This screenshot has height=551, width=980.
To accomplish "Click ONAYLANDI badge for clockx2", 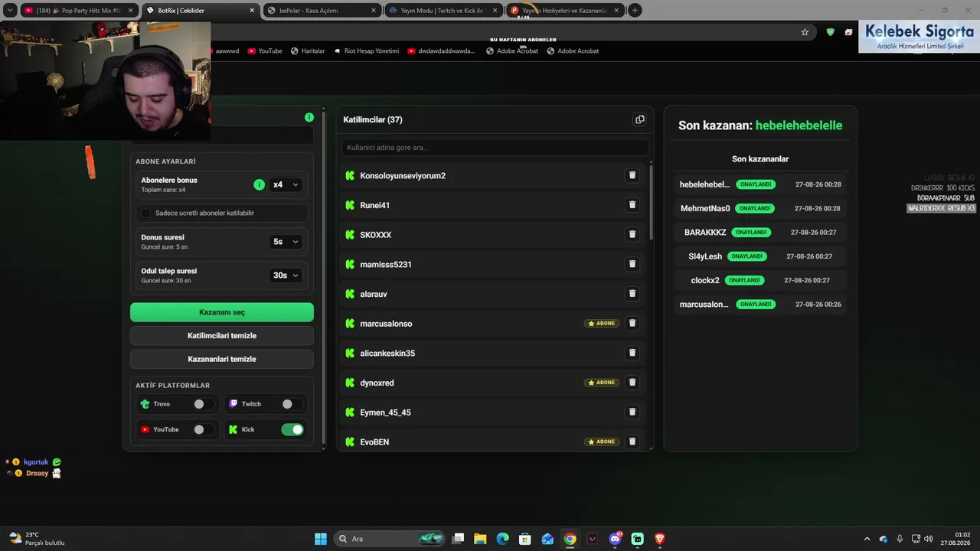I will click(x=744, y=280).
